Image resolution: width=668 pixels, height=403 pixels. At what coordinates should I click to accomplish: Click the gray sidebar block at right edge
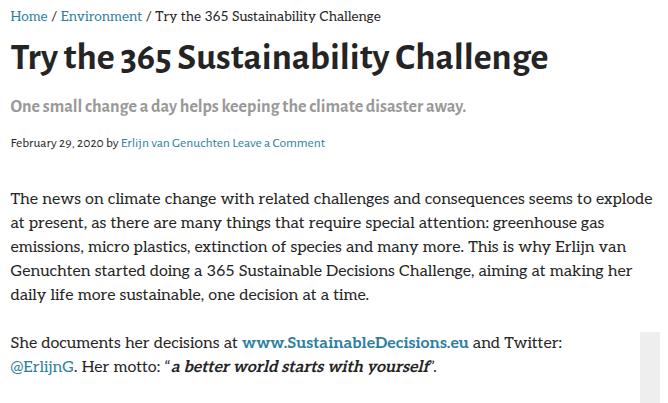[x=650, y=367]
